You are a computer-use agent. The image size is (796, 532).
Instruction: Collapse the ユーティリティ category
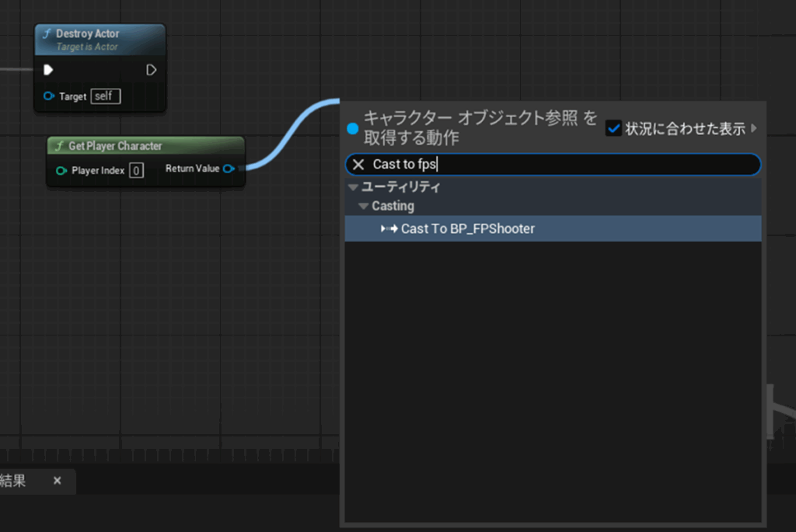tap(354, 187)
